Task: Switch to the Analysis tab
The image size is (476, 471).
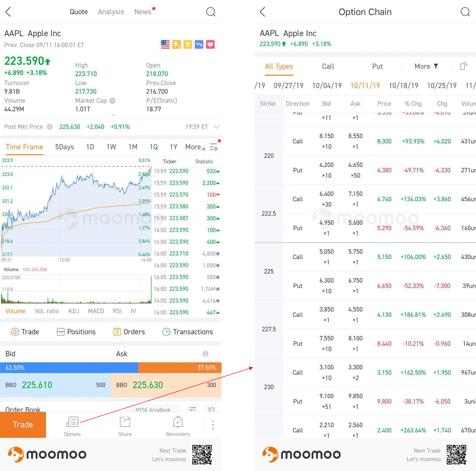Action: [111, 12]
